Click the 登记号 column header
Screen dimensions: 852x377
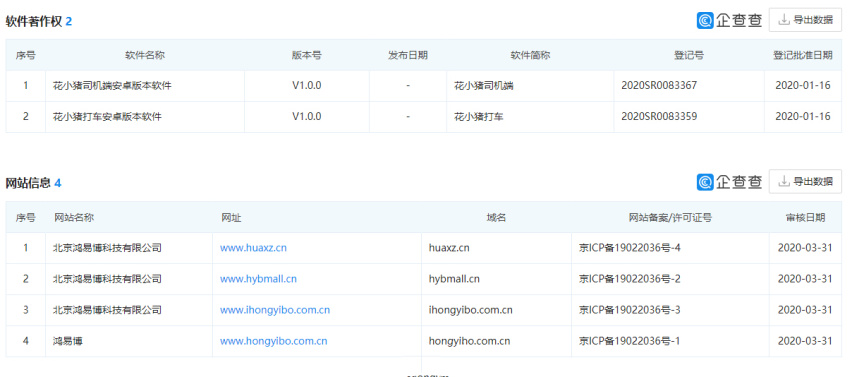(x=689, y=55)
